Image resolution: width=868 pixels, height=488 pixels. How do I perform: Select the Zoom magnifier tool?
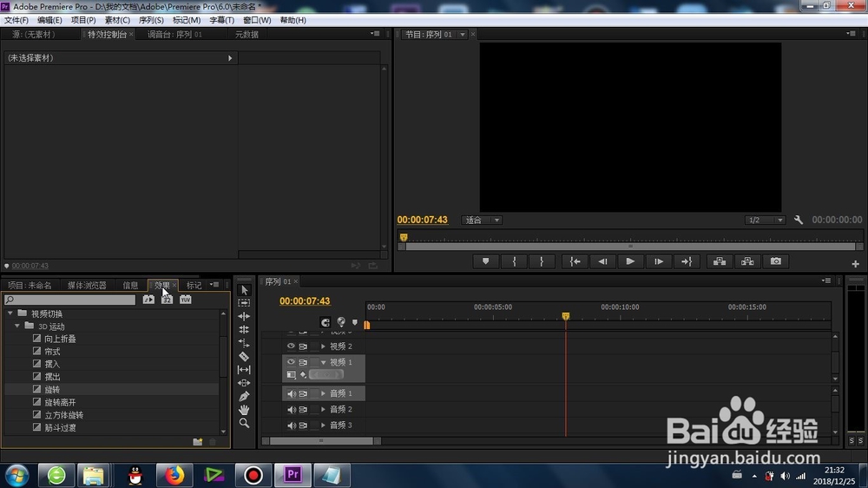click(244, 423)
